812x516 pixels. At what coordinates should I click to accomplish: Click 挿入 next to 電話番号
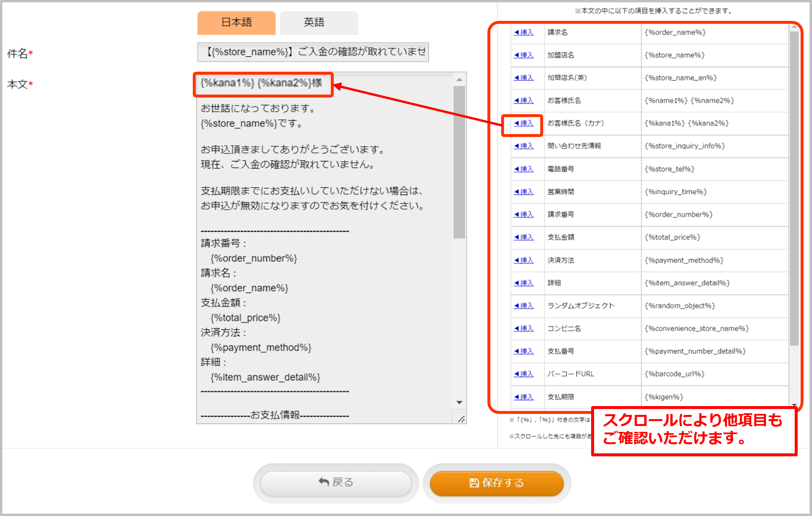click(x=524, y=169)
